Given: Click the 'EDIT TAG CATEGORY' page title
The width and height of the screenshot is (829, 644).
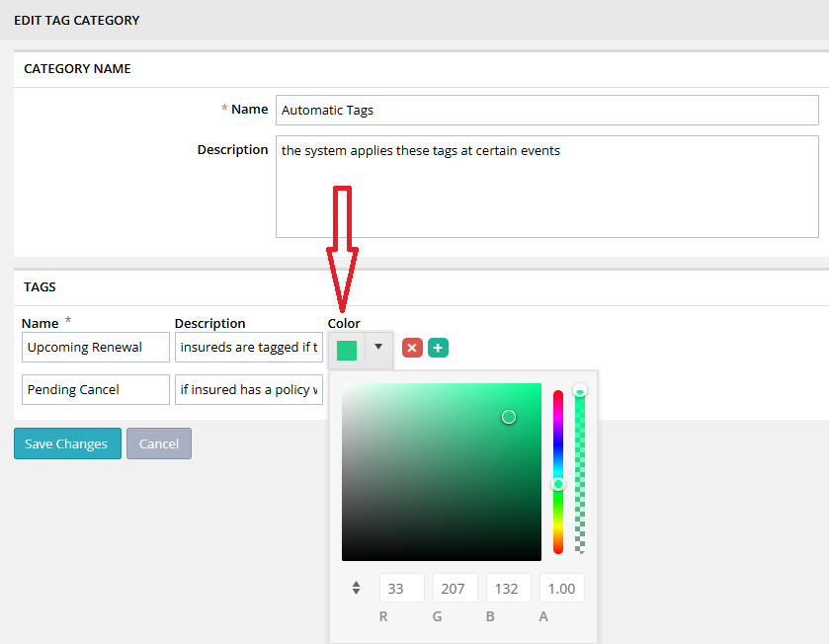Looking at the screenshot, I should [77, 20].
